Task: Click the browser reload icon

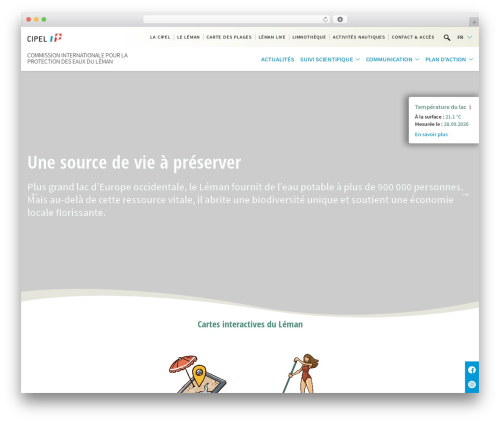Action: pyautogui.click(x=325, y=19)
